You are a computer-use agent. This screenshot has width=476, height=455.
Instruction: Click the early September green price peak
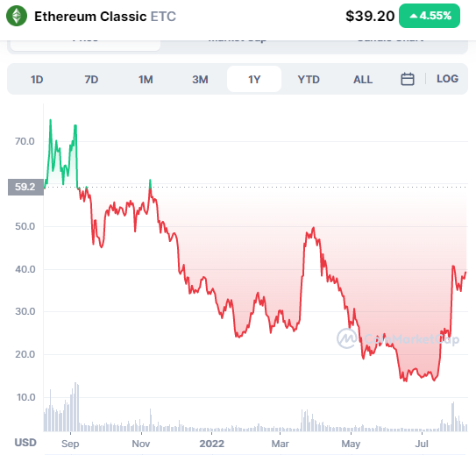click(75, 125)
